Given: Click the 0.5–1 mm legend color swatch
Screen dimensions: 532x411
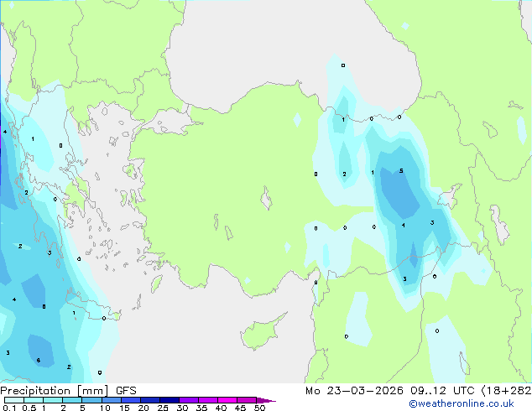Looking at the screenshot, I should tap(34, 400).
